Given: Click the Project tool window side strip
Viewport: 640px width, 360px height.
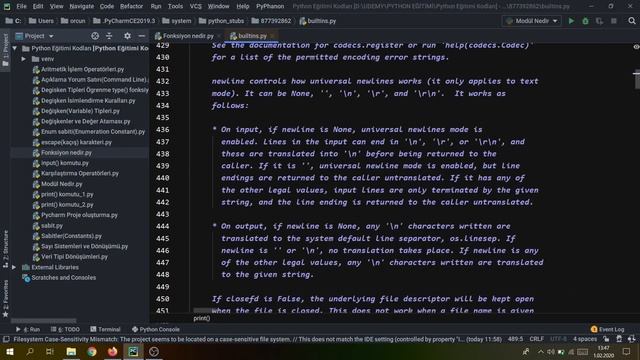Looking at the screenshot, I should coord(5,50).
